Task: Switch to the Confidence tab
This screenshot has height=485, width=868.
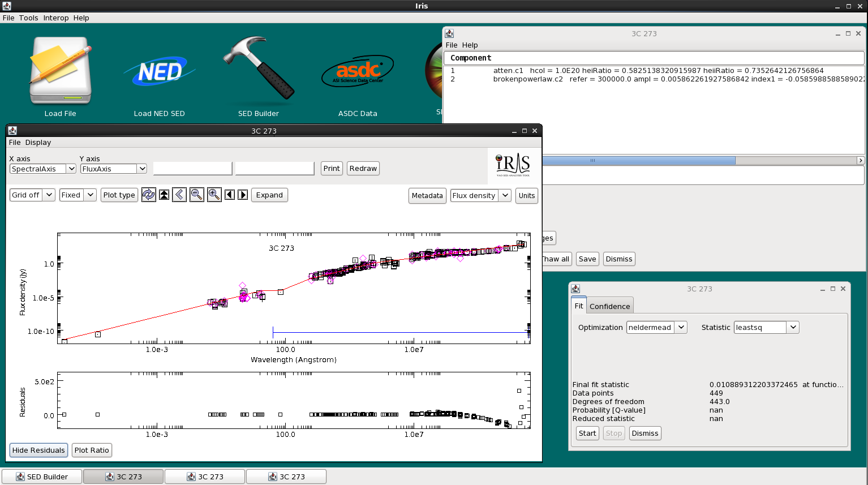Action: click(609, 306)
